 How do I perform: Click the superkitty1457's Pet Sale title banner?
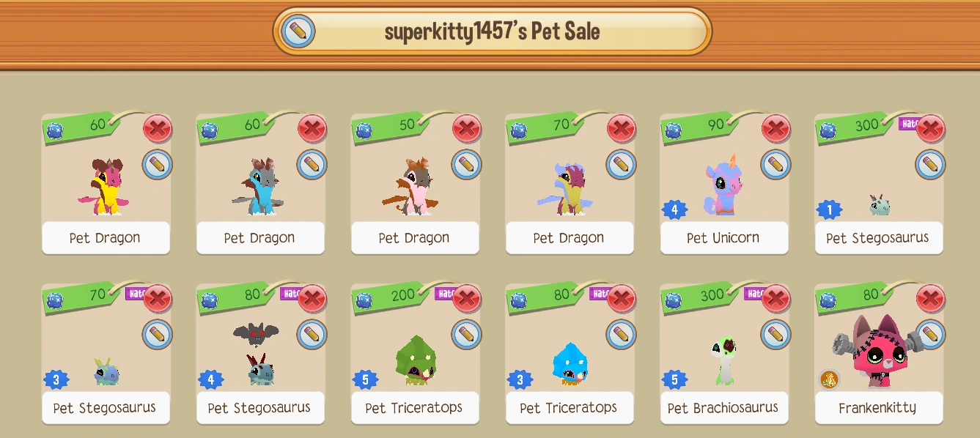tap(493, 31)
